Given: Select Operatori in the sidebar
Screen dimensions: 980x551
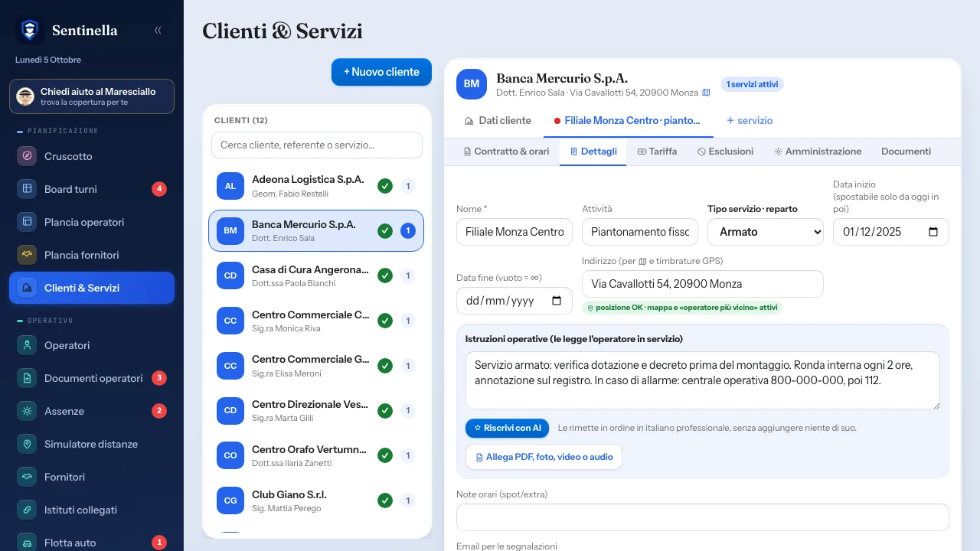Looking at the screenshot, I should coord(92,345).
